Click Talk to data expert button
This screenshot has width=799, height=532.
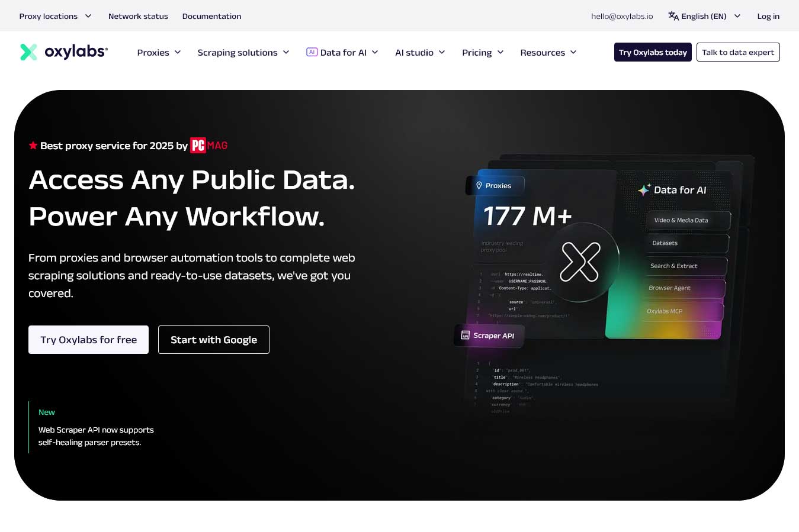click(x=738, y=52)
